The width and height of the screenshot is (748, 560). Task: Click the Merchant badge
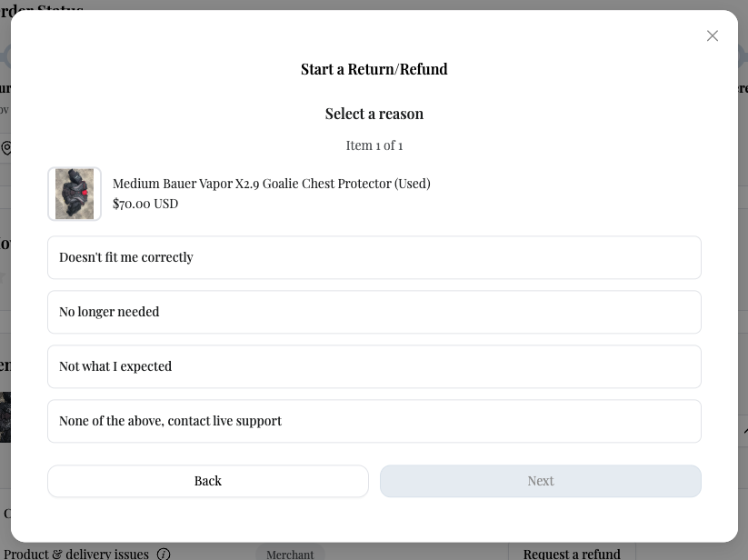[x=290, y=554]
